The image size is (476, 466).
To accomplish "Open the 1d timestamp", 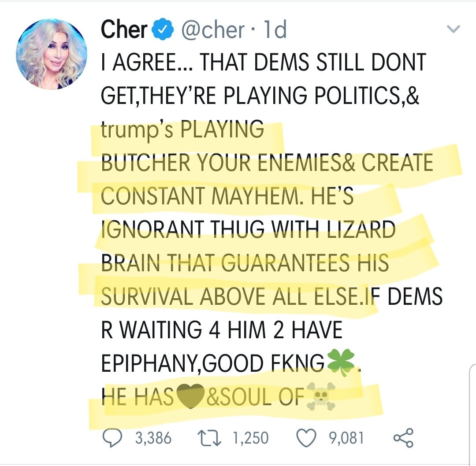I will click(275, 30).
